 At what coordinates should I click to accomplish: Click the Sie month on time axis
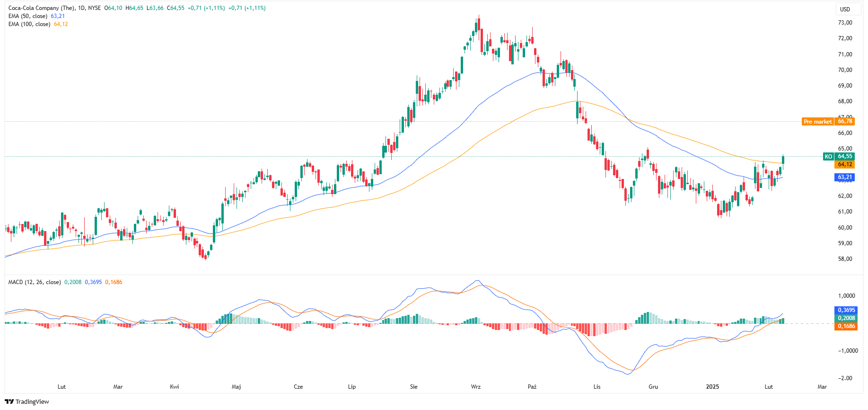pyautogui.click(x=414, y=387)
